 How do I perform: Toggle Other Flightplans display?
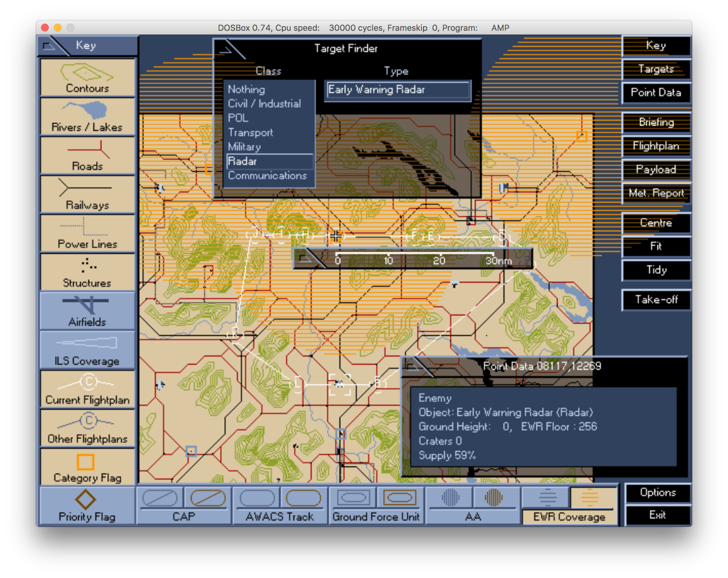coord(87,428)
